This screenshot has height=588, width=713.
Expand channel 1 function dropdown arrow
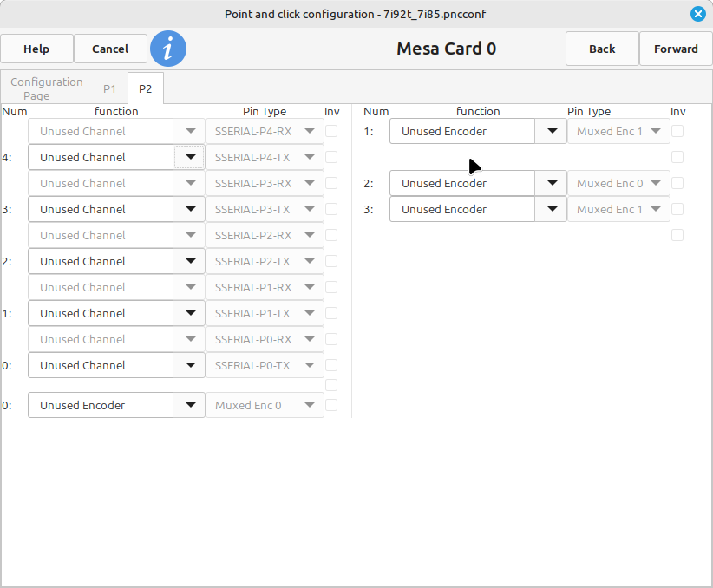coord(189,313)
